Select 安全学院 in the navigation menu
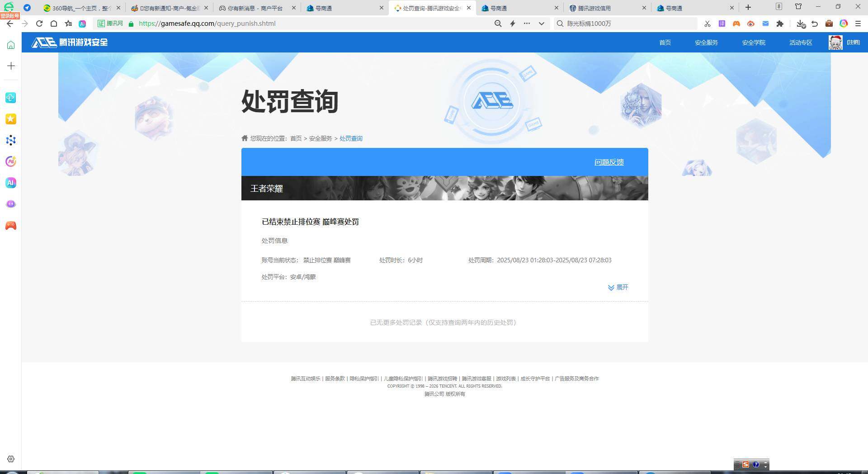Screen dimensions: 868x474 point(753,42)
